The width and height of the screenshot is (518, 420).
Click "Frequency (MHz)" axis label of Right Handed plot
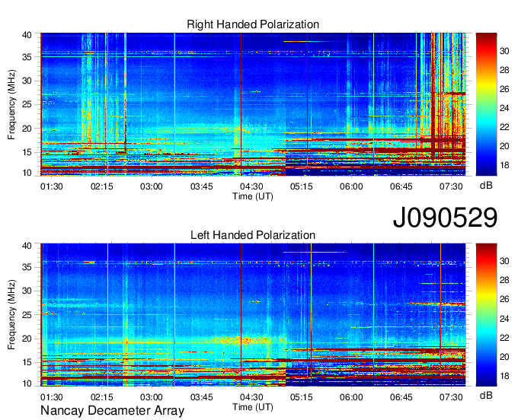tap(11, 104)
